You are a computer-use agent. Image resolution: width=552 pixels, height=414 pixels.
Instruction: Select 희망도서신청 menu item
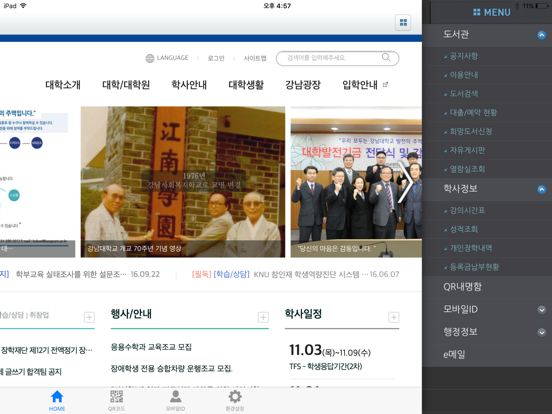pos(471,131)
